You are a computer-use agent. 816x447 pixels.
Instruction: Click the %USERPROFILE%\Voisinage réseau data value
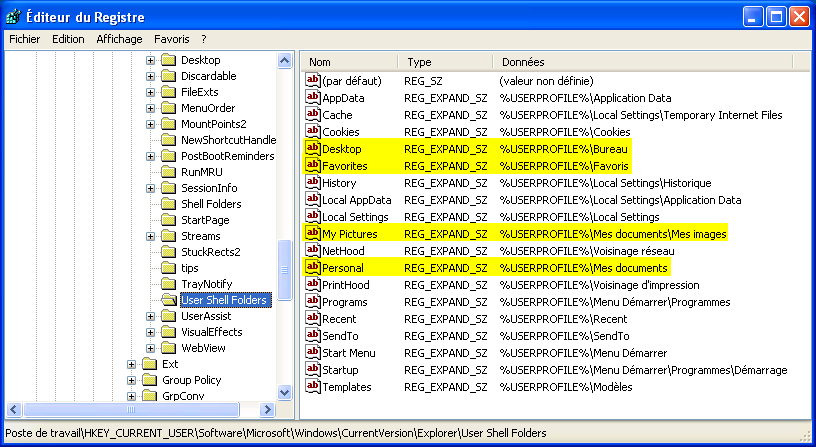586,251
